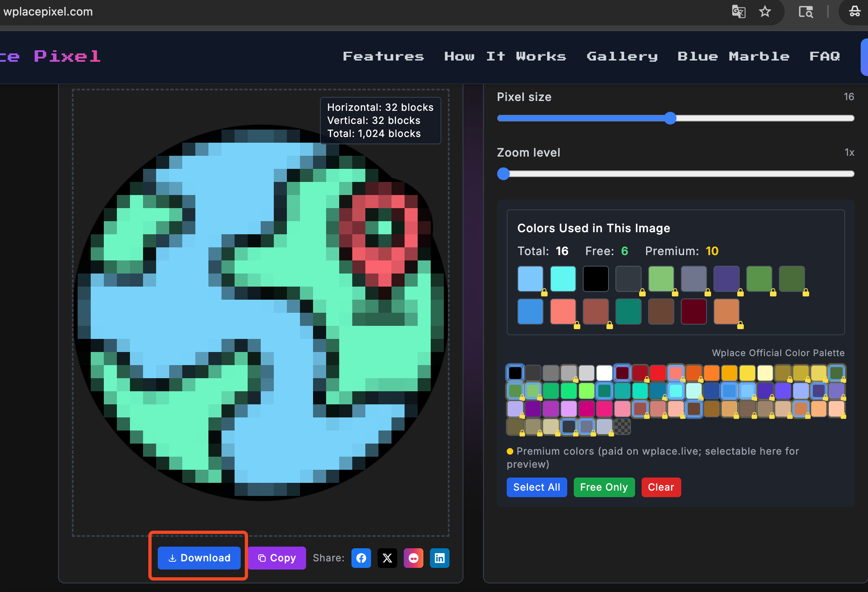Viewport: 868px width, 592px height.
Task: Click the browser search-tabs icon
Action: 805,11
